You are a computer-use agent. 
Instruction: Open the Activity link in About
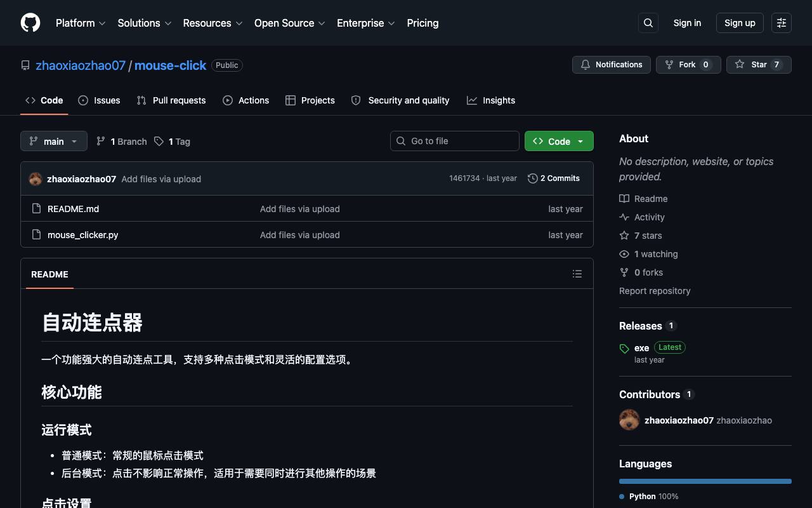(642, 217)
